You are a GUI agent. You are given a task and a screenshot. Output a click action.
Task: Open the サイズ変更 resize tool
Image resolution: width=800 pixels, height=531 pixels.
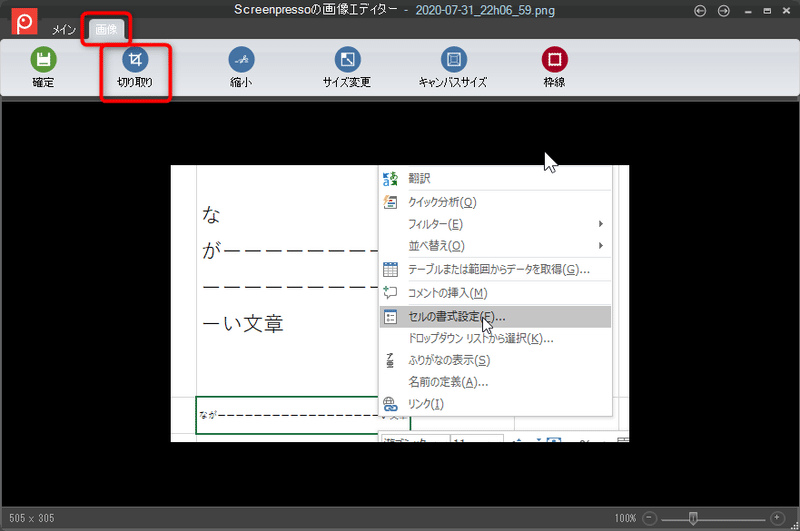tap(347, 67)
